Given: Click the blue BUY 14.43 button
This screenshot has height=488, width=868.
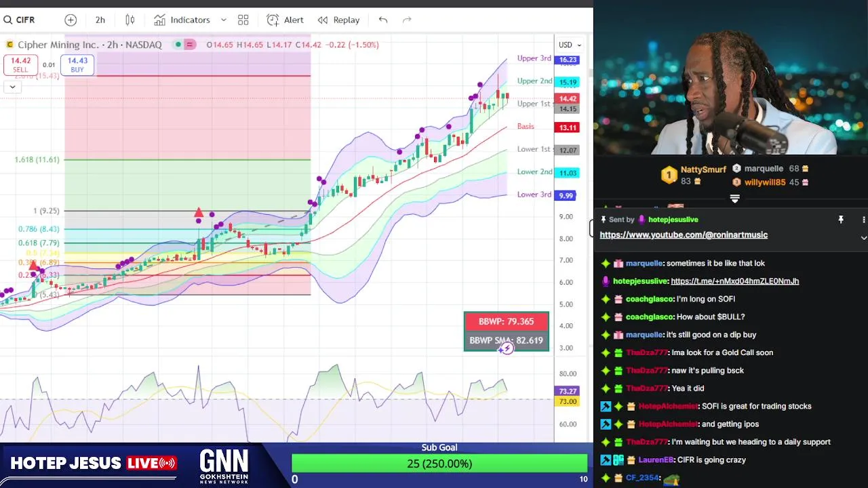Looking at the screenshot, I should (77, 65).
